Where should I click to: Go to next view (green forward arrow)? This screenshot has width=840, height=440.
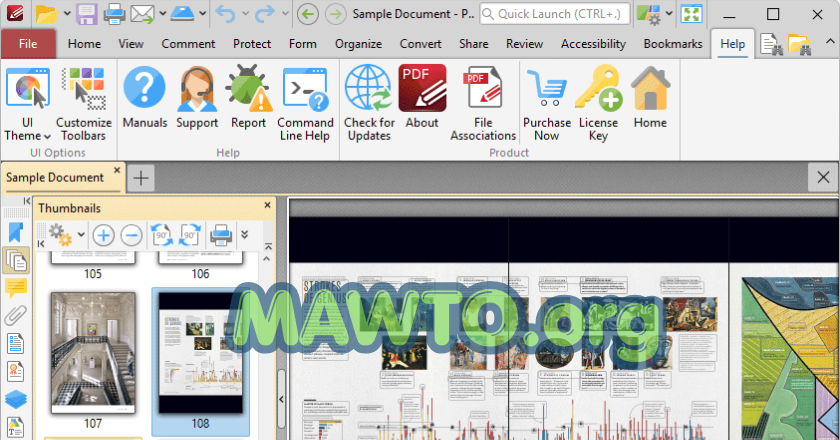pyautogui.click(x=336, y=14)
